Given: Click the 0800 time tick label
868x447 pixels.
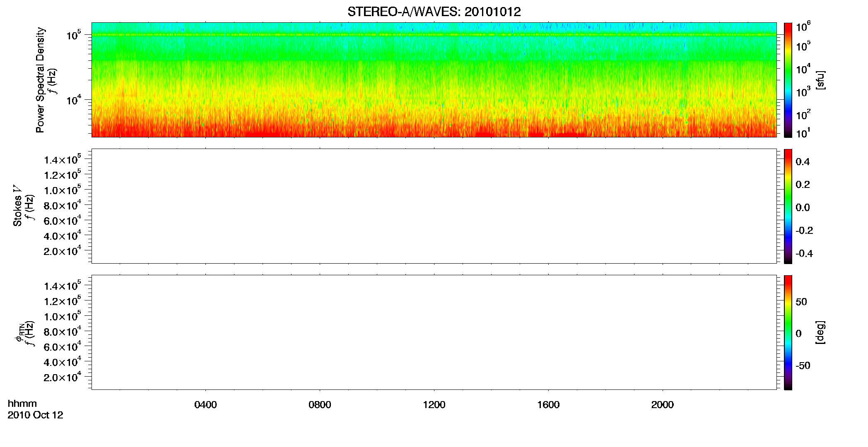Looking at the screenshot, I should click(x=320, y=405).
